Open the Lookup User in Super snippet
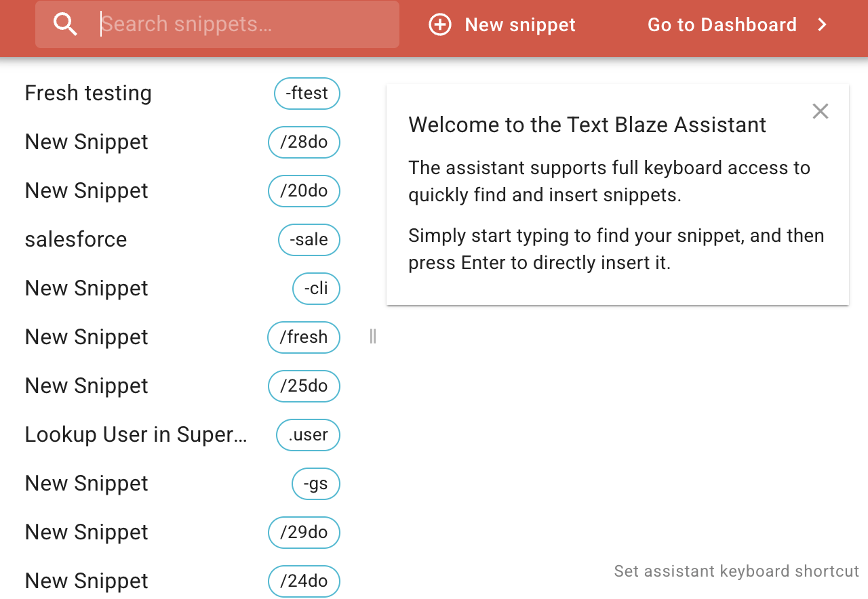The height and width of the screenshot is (599, 868). tap(136, 435)
